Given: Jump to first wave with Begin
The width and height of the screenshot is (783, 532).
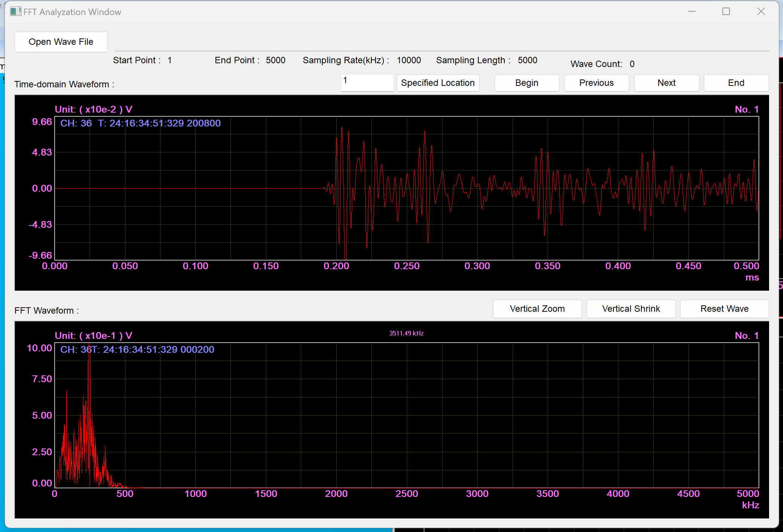Looking at the screenshot, I should [527, 83].
